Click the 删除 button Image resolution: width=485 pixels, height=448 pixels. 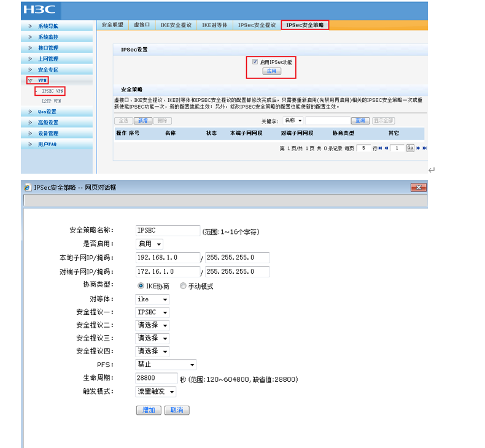click(162, 120)
